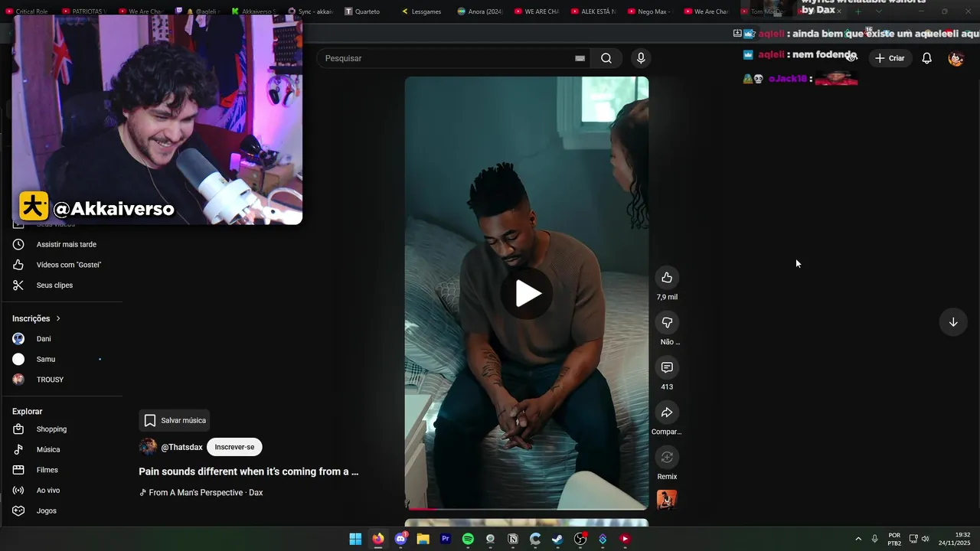Viewport: 980px width, 551px height.
Task: Submit search with magnifier button
Action: pos(606,58)
